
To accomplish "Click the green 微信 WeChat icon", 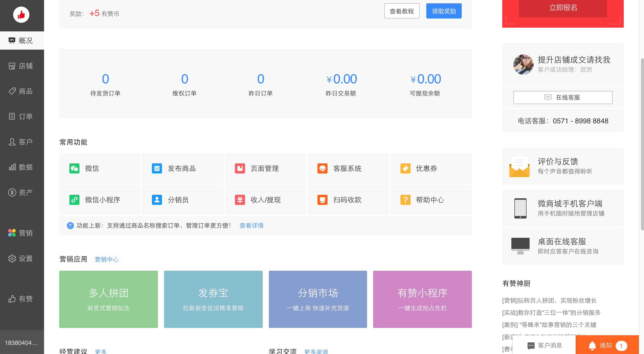I will (x=74, y=168).
